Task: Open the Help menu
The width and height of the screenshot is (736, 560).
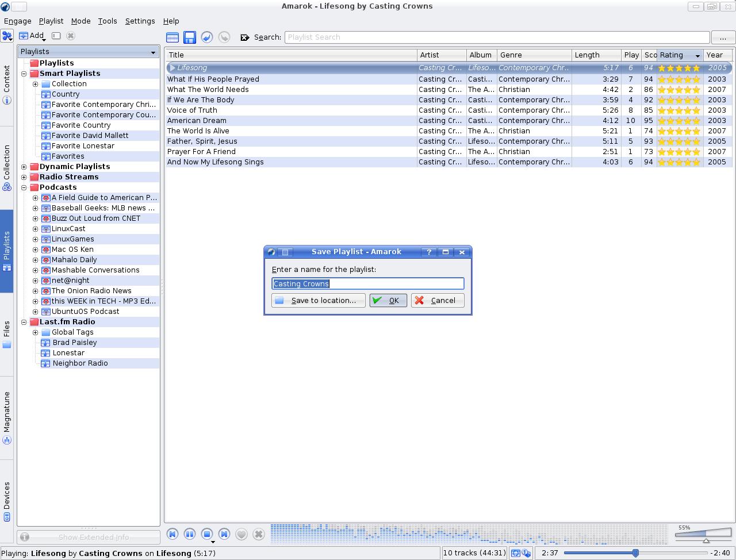Action: (x=171, y=21)
